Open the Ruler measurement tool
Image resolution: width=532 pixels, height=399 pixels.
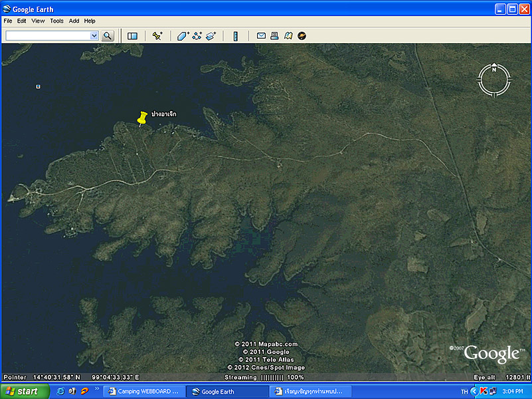[235, 36]
